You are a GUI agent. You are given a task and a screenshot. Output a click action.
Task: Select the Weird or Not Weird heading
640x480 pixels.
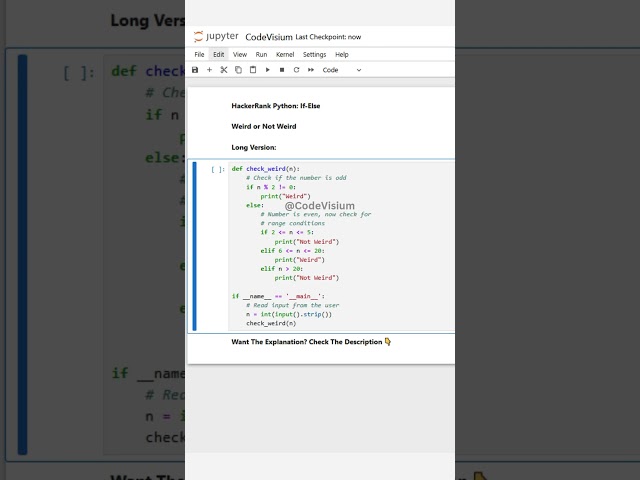tap(264, 127)
